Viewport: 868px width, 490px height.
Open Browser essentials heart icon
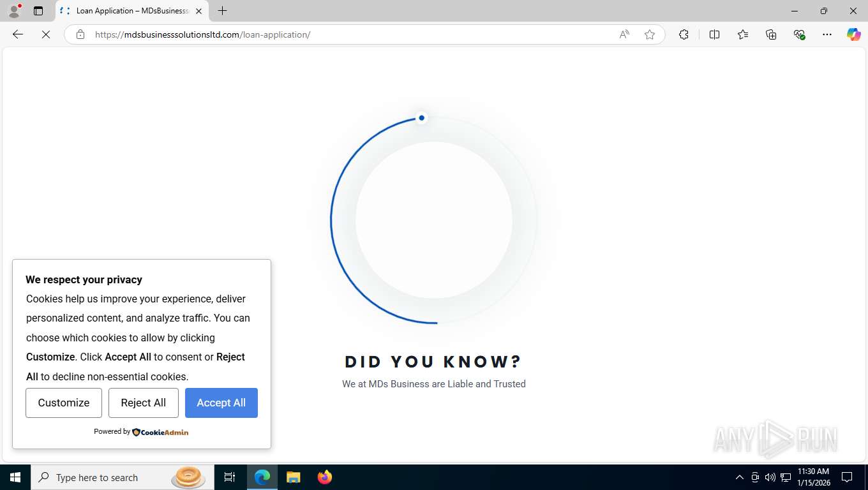[799, 34]
